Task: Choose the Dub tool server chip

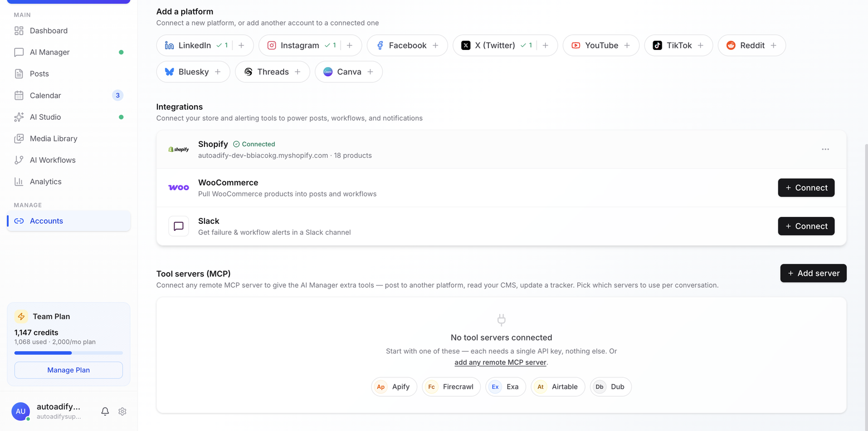Action: tap(611, 387)
